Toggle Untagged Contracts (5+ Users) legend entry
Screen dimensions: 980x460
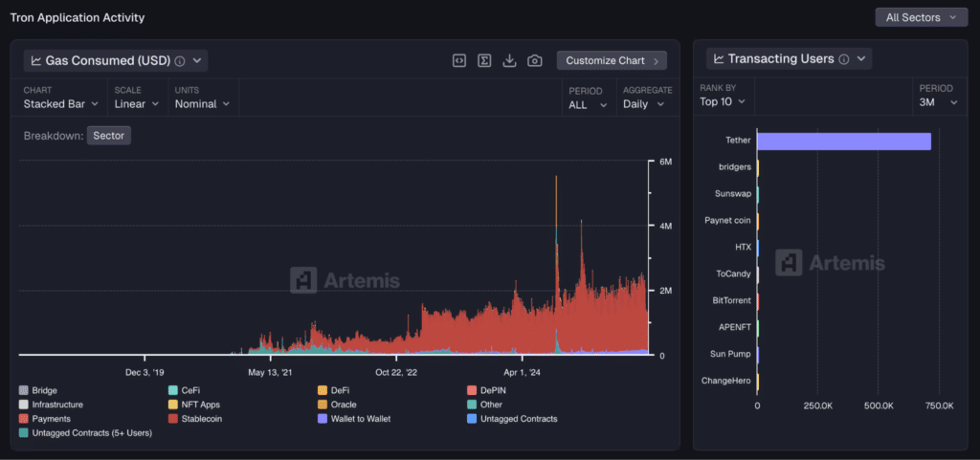[x=85, y=432]
